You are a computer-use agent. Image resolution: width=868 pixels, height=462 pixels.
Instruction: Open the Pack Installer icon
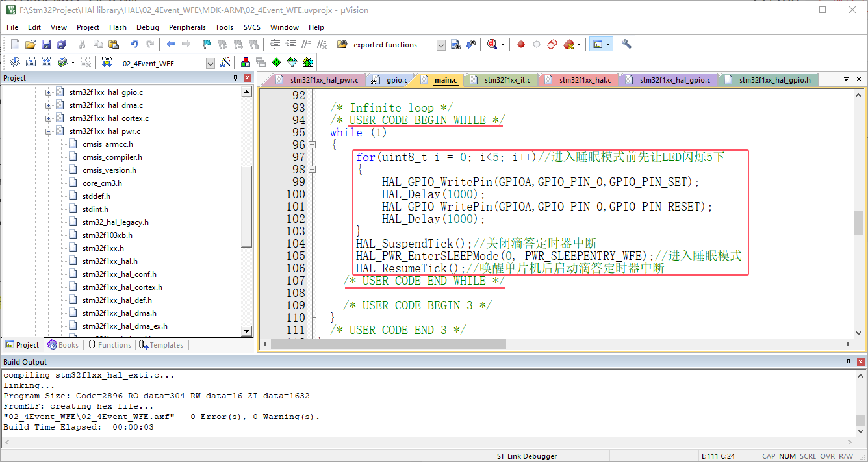click(x=308, y=62)
